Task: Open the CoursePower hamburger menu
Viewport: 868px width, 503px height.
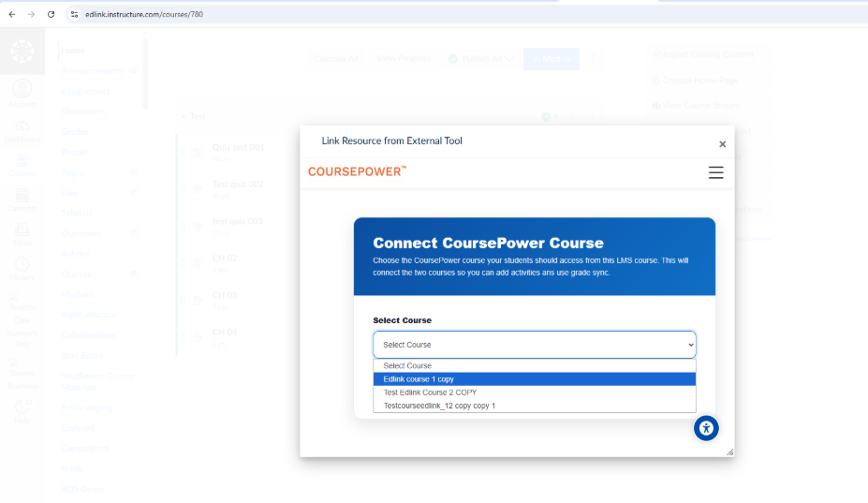Action: 715,172
